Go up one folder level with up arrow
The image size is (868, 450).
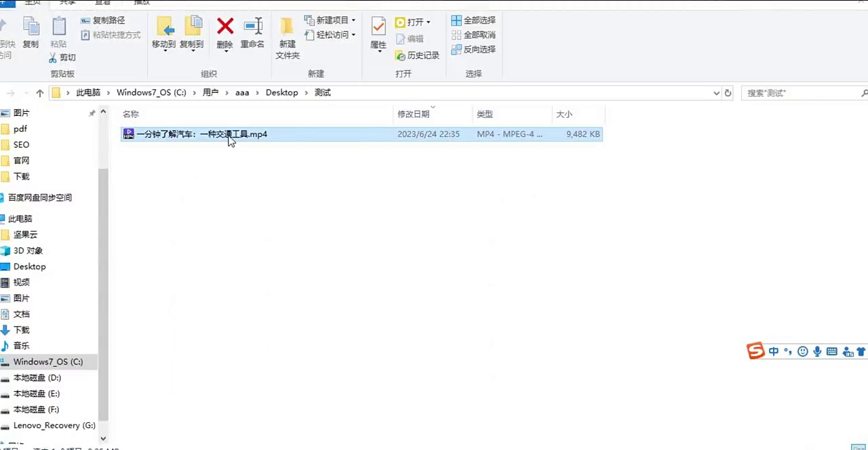[x=40, y=93]
